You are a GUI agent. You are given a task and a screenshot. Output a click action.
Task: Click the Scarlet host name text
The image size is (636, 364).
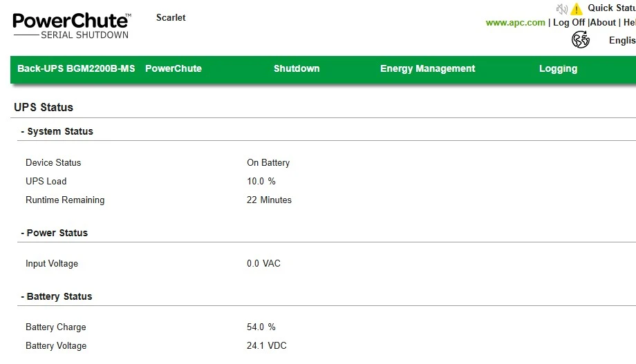point(171,18)
